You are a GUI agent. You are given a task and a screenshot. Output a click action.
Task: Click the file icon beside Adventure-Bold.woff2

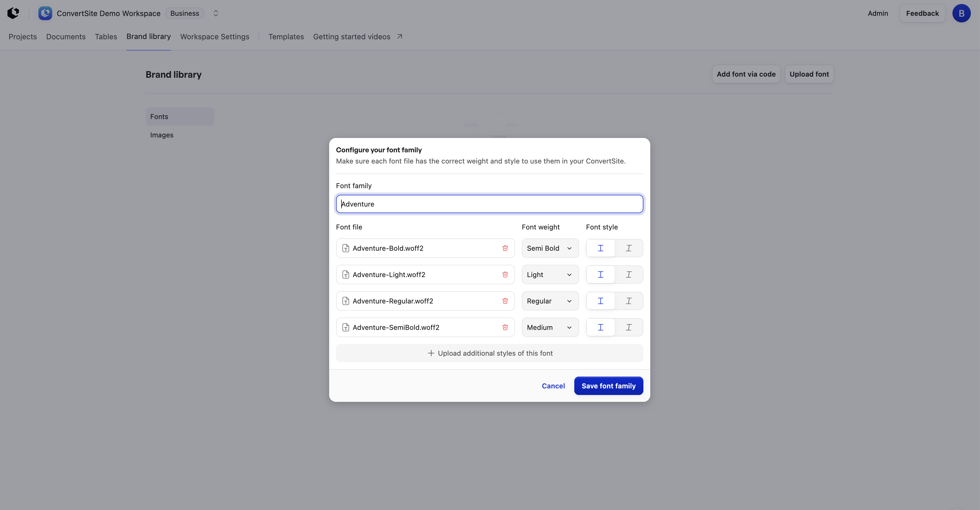345,248
